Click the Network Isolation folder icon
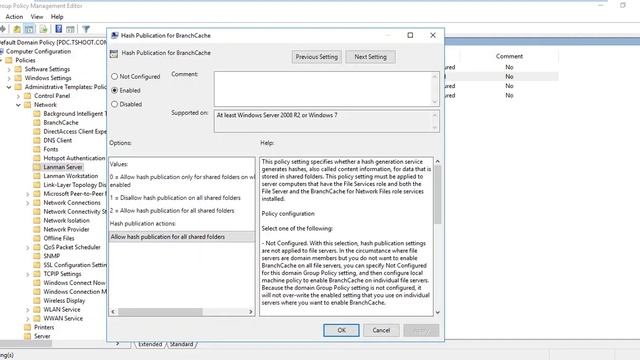The height and width of the screenshot is (360, 640). pos(37,220)
